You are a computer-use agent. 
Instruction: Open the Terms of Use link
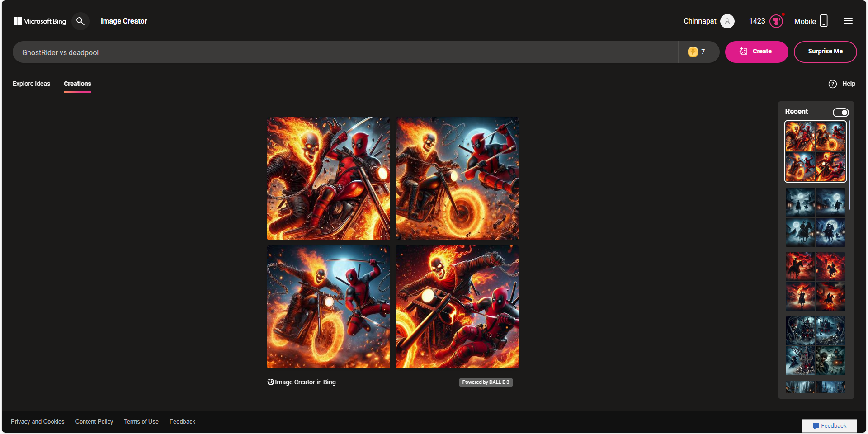tap(141, 421)
